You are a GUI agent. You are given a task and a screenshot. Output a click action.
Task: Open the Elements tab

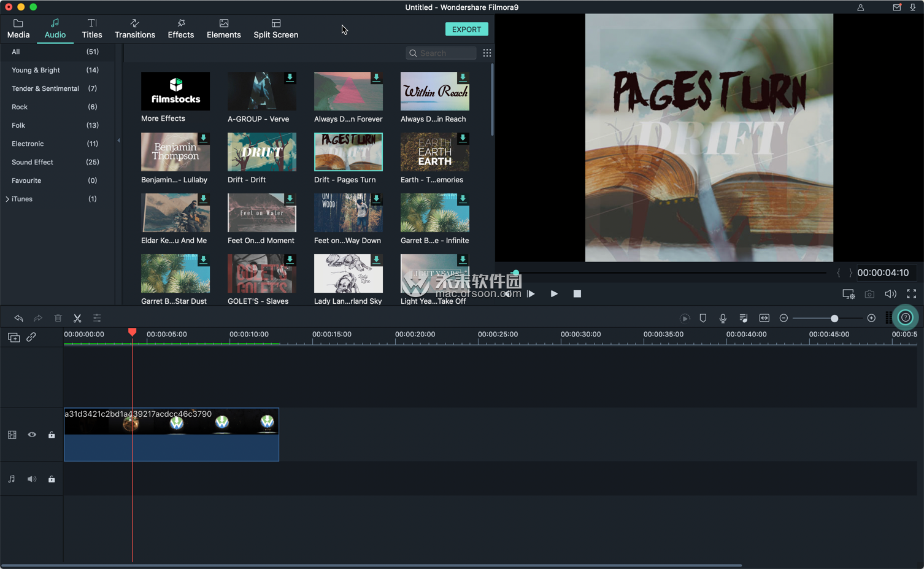pyautogui.click(x=224, y=29)
